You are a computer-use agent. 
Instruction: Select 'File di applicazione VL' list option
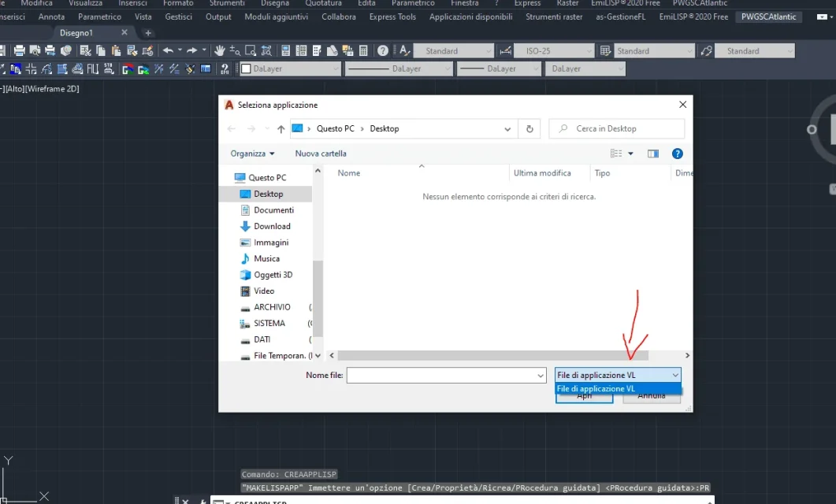(618, 389)
